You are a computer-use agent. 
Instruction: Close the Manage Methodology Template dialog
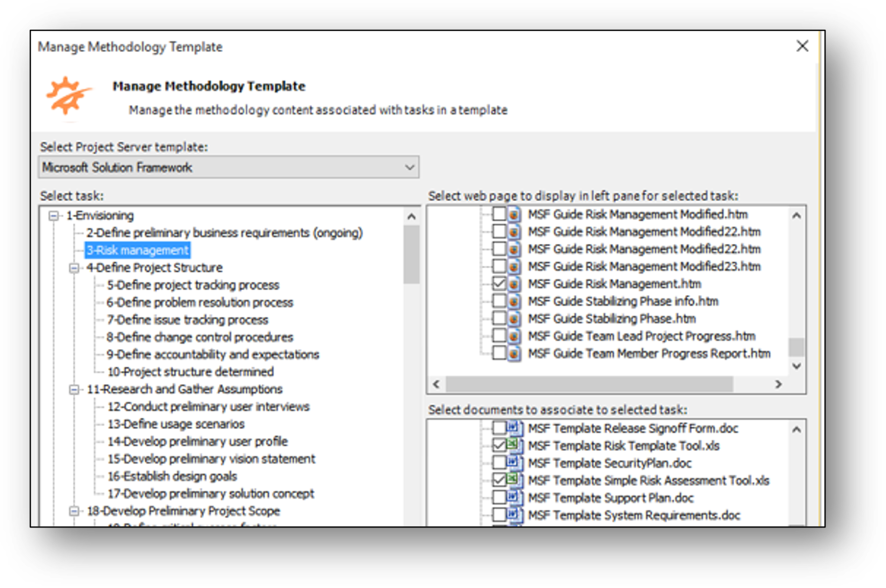click(x=802, y=46)
